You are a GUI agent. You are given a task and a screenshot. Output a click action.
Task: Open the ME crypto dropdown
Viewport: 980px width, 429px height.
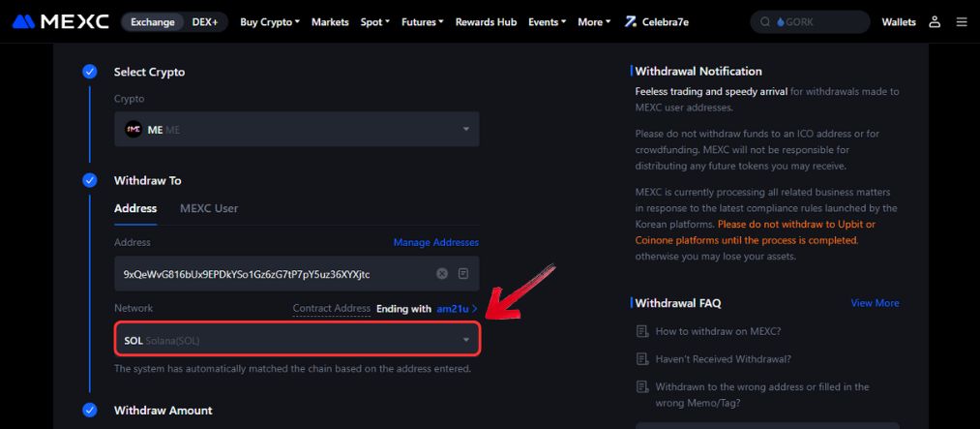pyautogui.click(x=297, y=130)
